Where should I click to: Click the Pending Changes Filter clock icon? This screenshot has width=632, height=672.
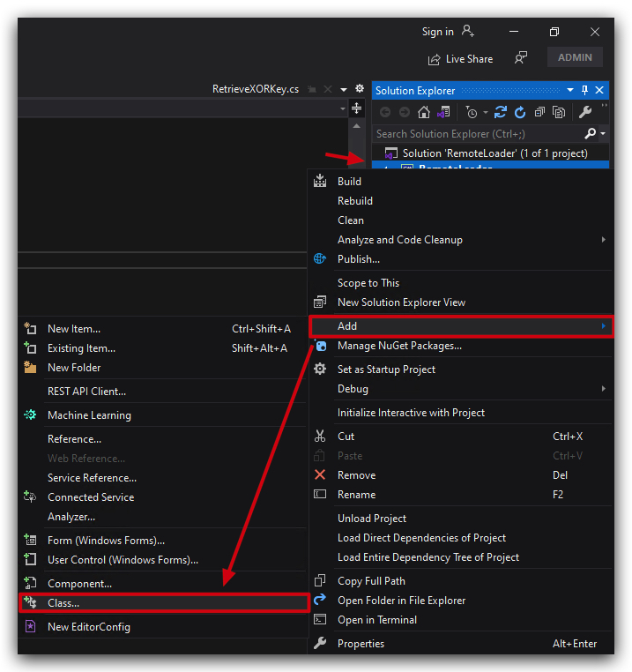coord(472,113)
